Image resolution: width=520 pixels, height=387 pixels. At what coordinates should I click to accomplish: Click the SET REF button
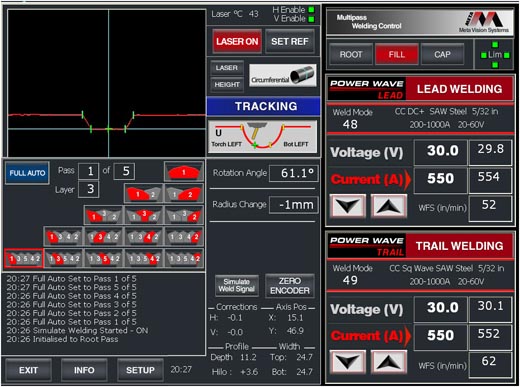290,41
